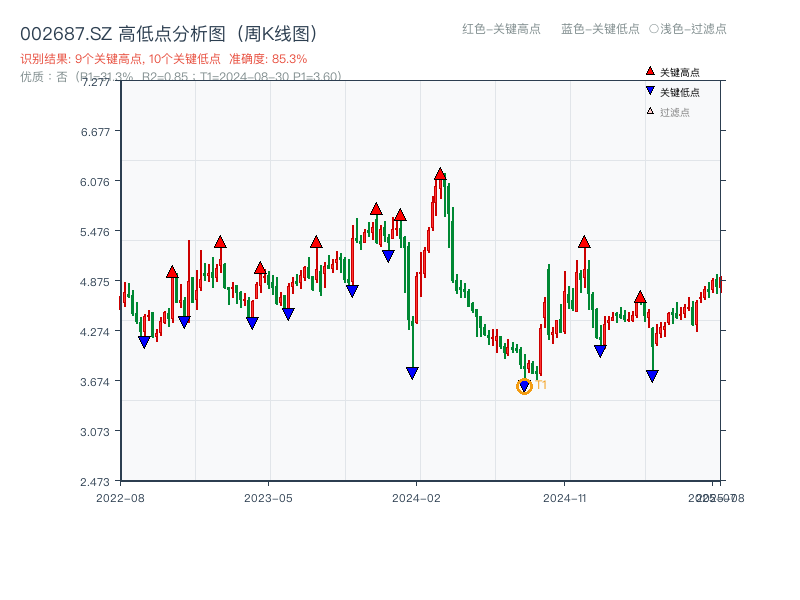Select red high marker from December 2024
Viewport: 800px width, 600px height.
(x=585, y=242)
